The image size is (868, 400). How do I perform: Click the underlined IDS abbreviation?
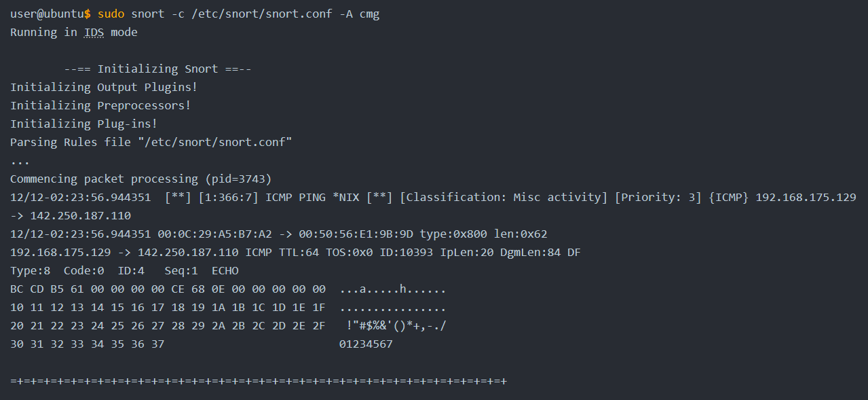(x=94, y=32)
